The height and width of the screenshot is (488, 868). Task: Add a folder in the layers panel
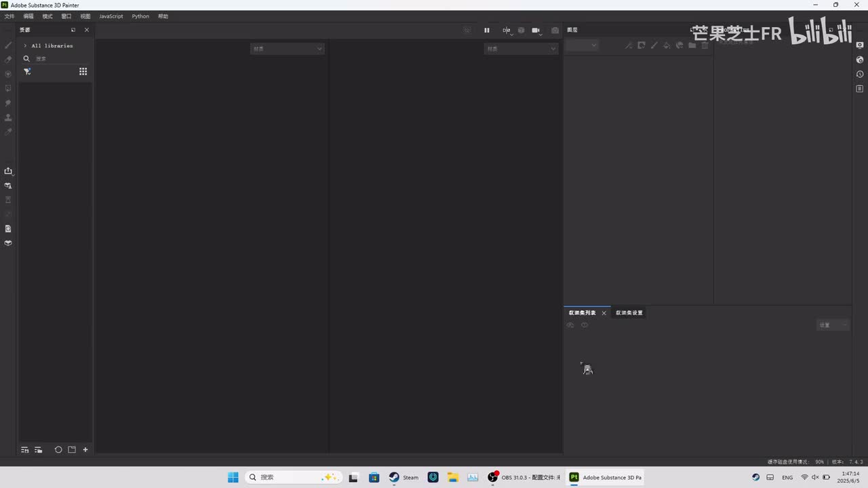tap(692, 45)
